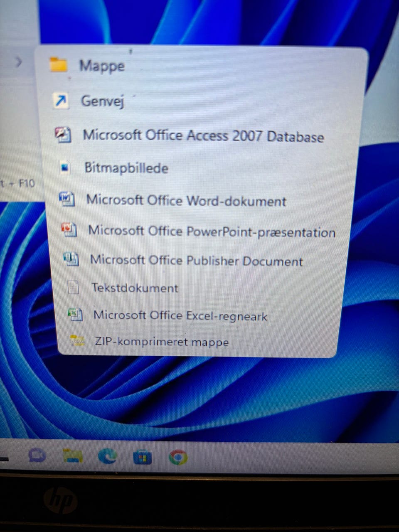Create a new Tekstdokument
Viewport: 399px width, 532px height.
pyautogui.click(x=135, y=288)
